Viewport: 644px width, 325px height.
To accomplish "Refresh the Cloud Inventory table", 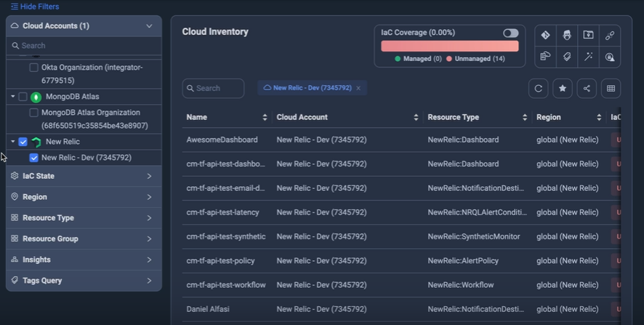I will (538, 88).
